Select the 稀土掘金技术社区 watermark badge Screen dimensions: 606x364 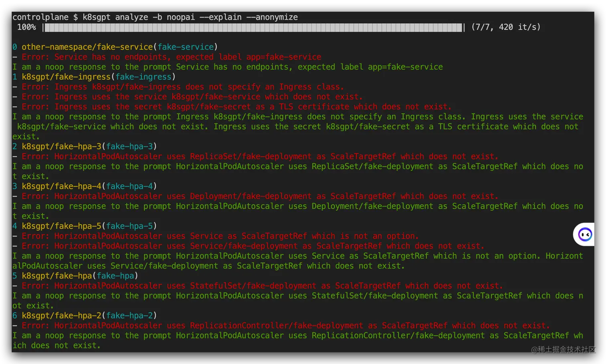(x=563, y=350)
